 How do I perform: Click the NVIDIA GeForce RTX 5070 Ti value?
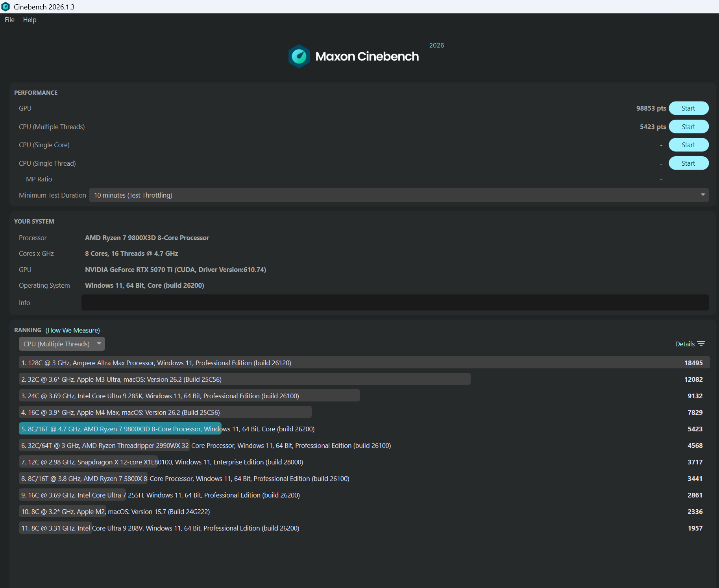pyautogui.click(x=176, y=270)
